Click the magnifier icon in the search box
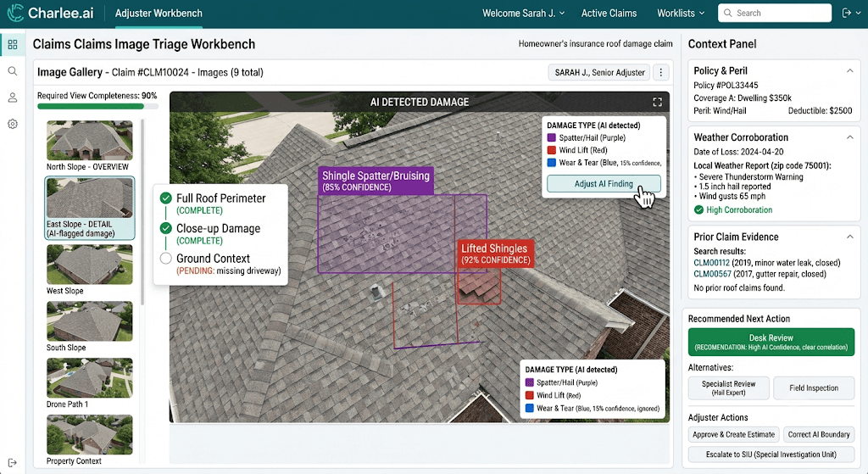Screen dimensions: 868x474 (726, 13)
